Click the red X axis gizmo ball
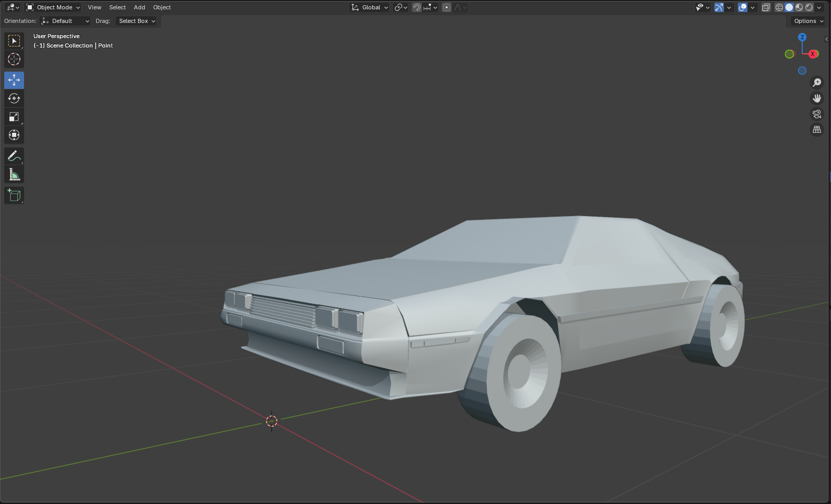This screenshot has height=504, width=831. (813, 54)
